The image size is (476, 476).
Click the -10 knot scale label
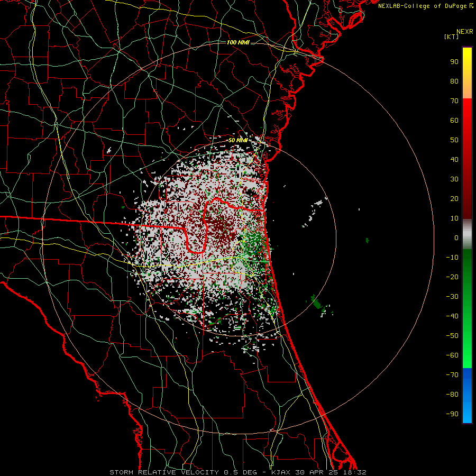coord(452,258)
